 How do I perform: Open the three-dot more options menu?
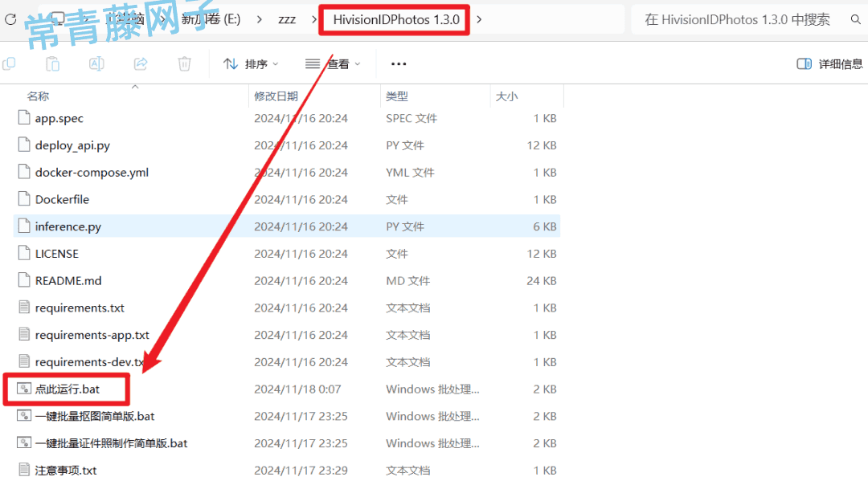pos(399,64)
